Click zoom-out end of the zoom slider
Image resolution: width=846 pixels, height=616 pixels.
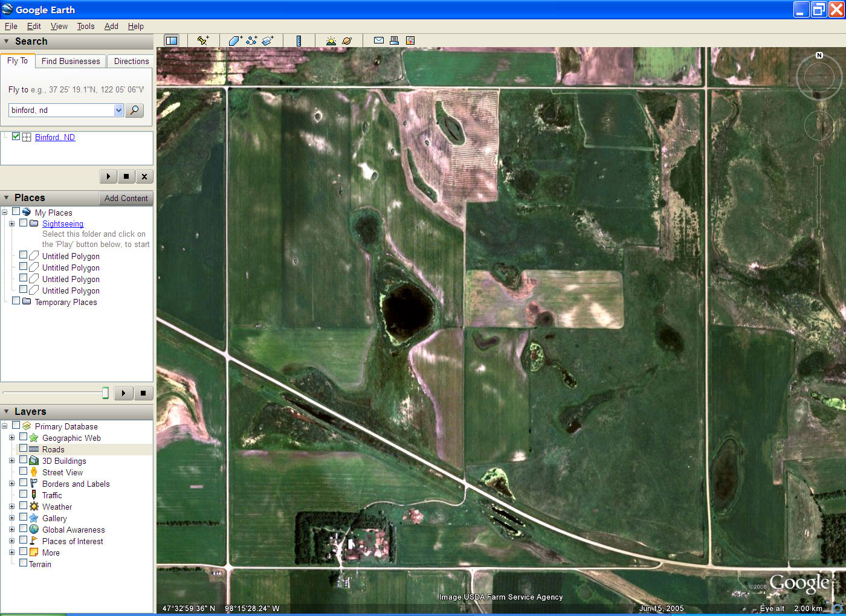(x=819, y=234)
